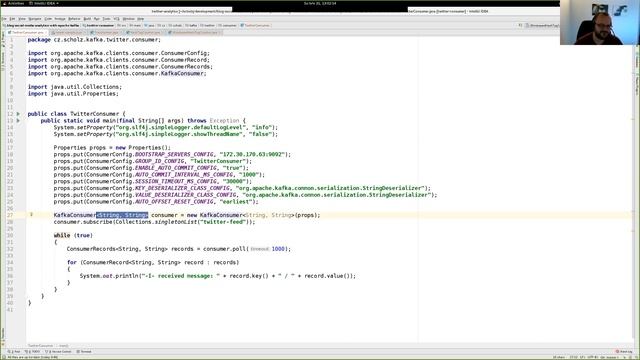Screen dimensions: 640x360
Task: Click the System.out.println statement on line 36
Action: coord(218,276)
